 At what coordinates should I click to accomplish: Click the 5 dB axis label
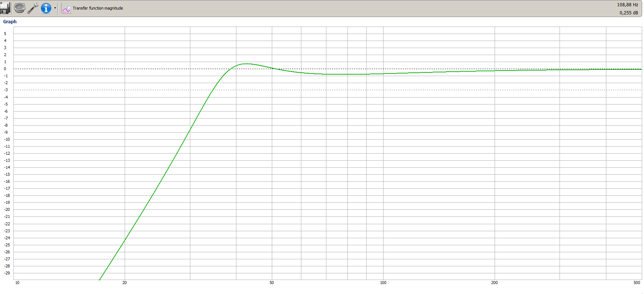pyautogui.click(x=5, y=34)
